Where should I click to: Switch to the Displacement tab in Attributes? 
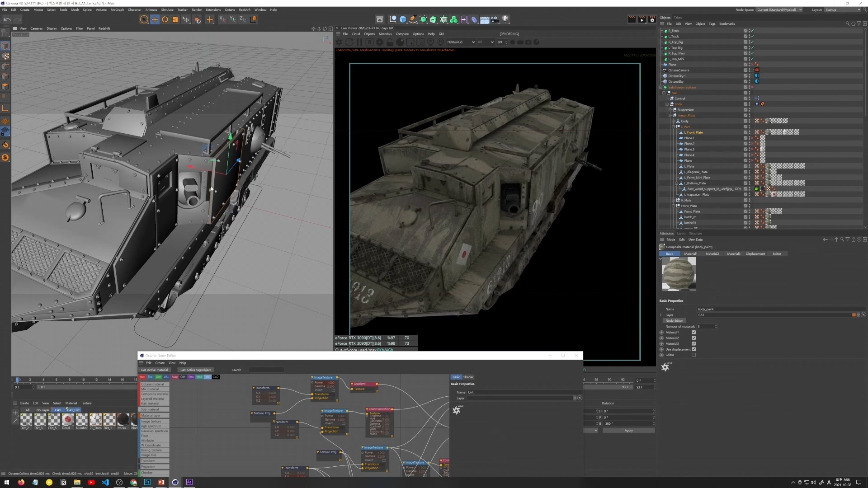(755, 253)
